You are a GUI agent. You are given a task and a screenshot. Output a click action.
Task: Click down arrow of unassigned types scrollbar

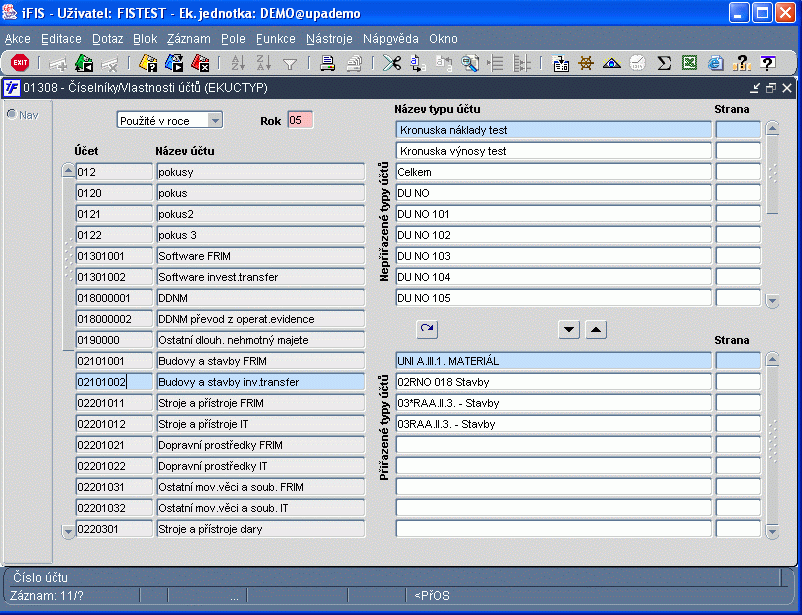tap(772, 301)
